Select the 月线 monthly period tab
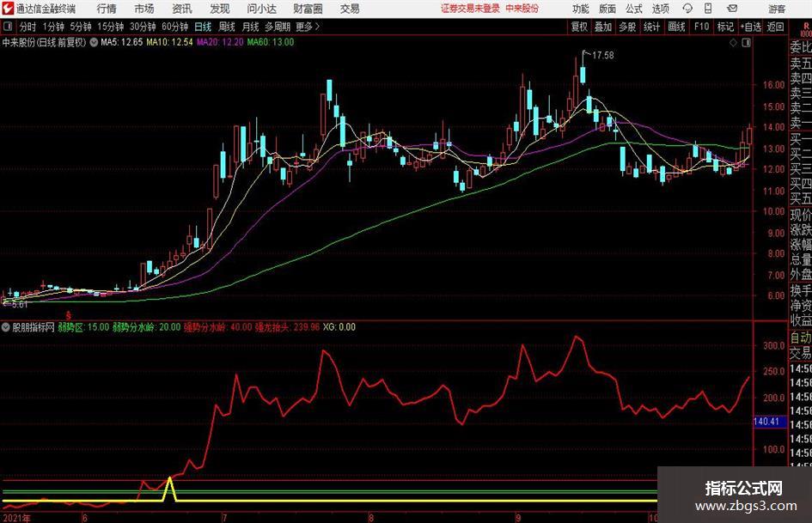Viewport: 812px width, 523px height. click(x=250, y=27)
